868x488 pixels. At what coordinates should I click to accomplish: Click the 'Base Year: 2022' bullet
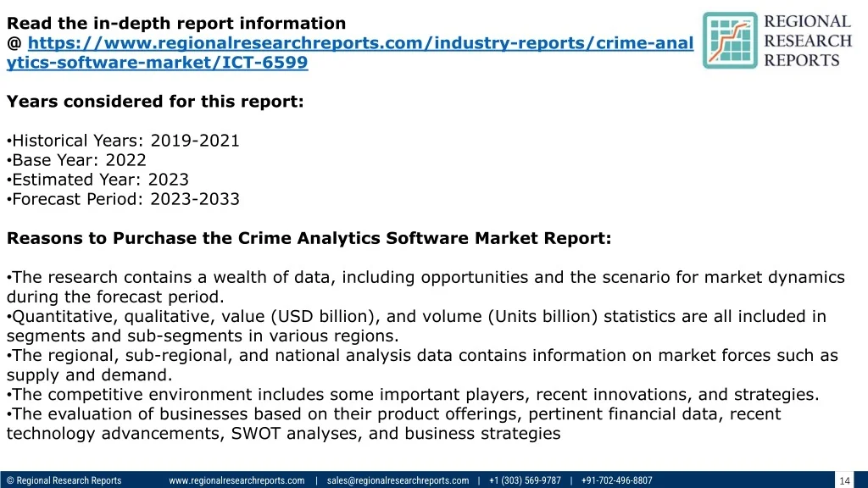tap(76, 160)
